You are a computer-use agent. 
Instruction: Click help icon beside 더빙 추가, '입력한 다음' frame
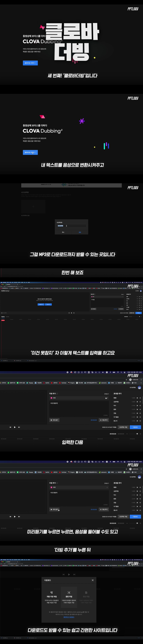pyautogui.click(x=57, y=394)
